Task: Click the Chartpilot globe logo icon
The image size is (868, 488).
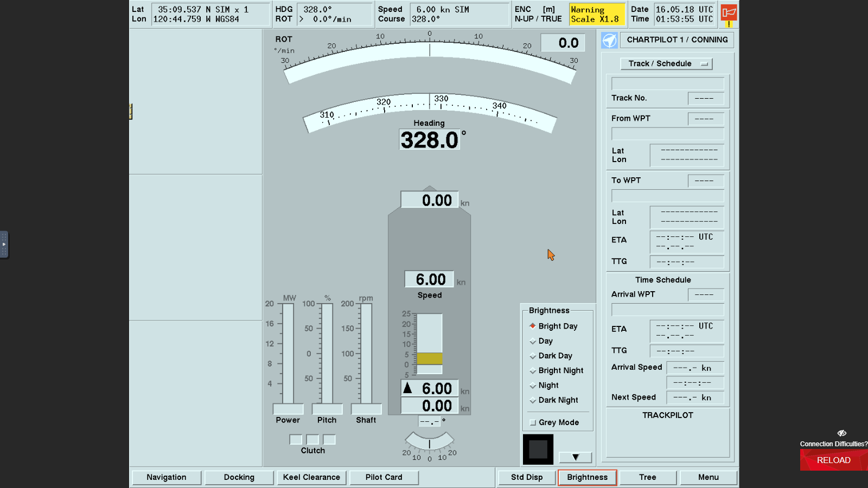Action: [x=609, y=40]
